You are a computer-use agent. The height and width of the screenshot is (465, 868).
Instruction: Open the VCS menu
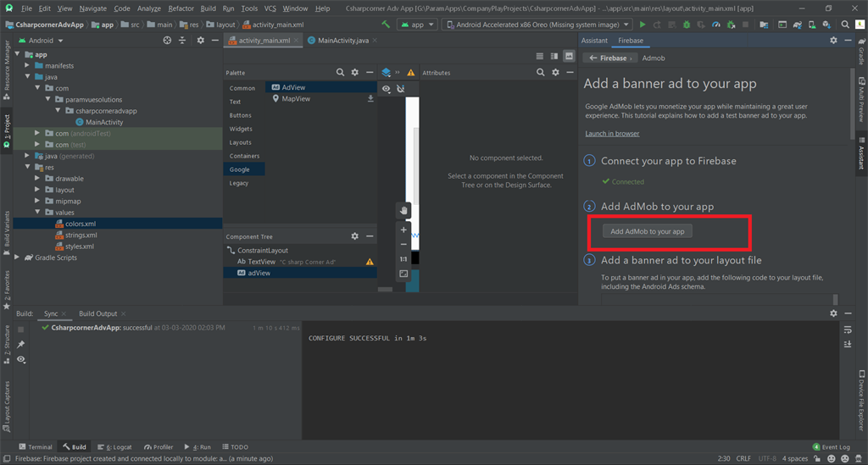270,8
